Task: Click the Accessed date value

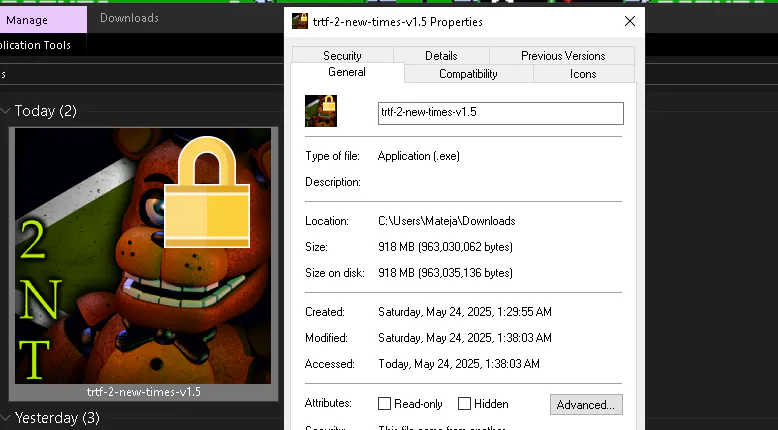Action: click(459, 364)
